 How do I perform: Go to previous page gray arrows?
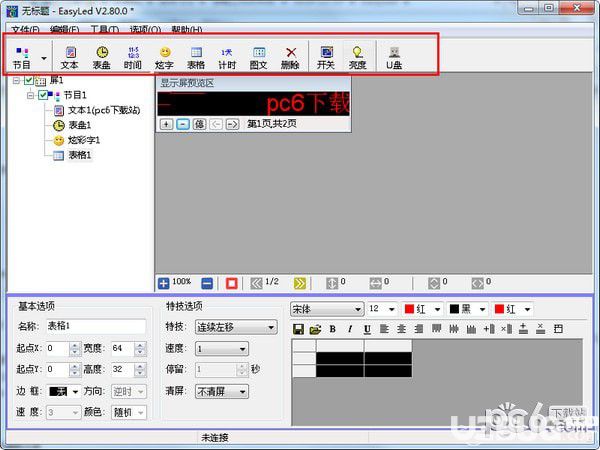256,284
